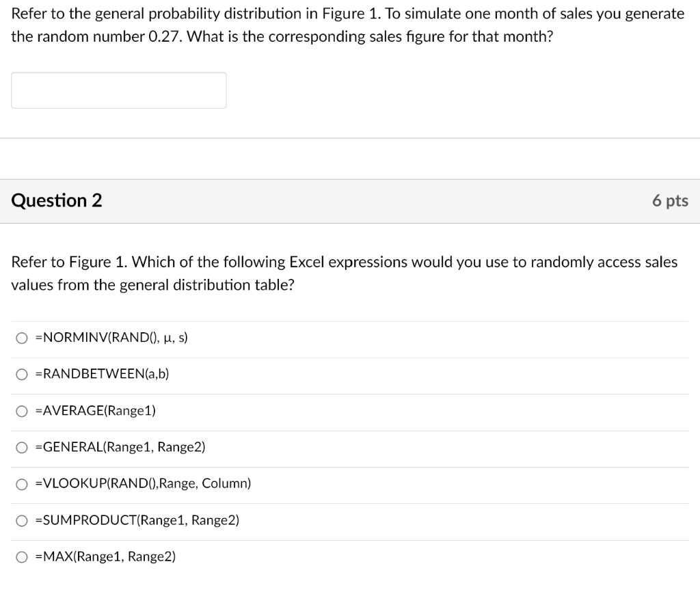
Task: Select the =NORMINV(RAND(), μ, s) radio button
Action: pyautogui.click(x=21, y=338)
